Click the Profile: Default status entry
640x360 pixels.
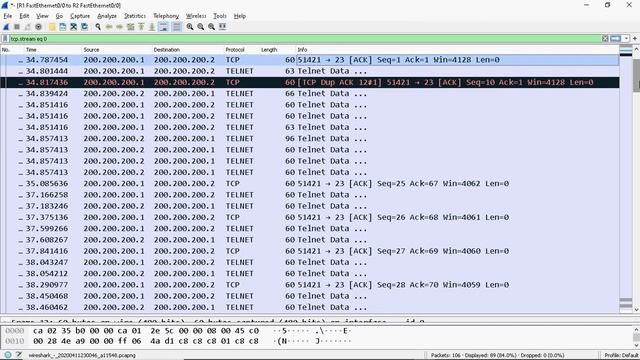(622, 356)
